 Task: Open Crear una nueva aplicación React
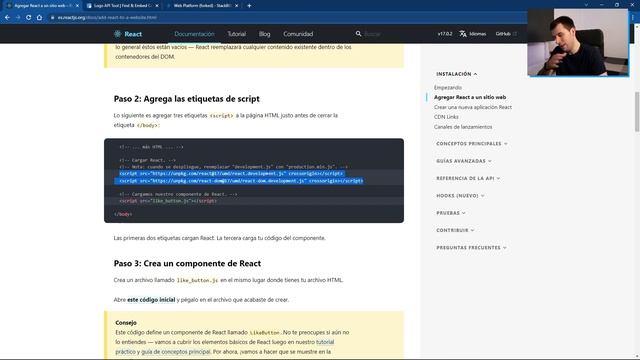(473, 107)
